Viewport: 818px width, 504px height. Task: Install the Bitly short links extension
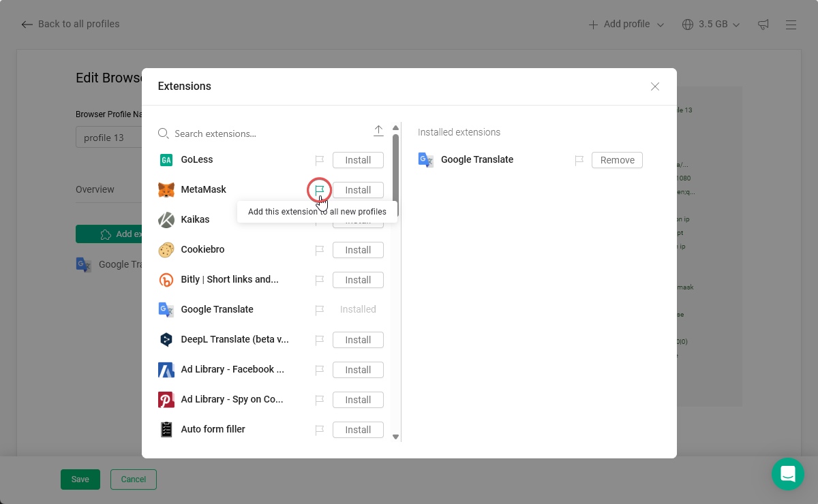pos(358,280)
